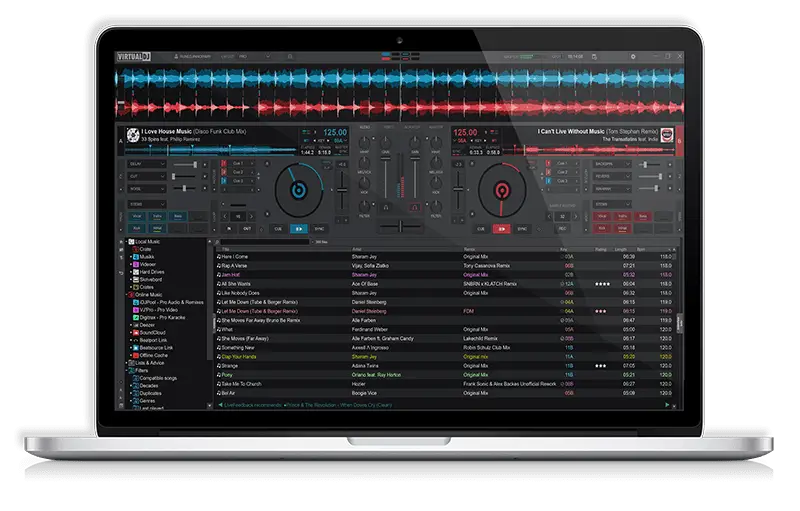Click the CUE button on deck B
Image resolution: width=800 pixels, height=511 pixels.
481,229
